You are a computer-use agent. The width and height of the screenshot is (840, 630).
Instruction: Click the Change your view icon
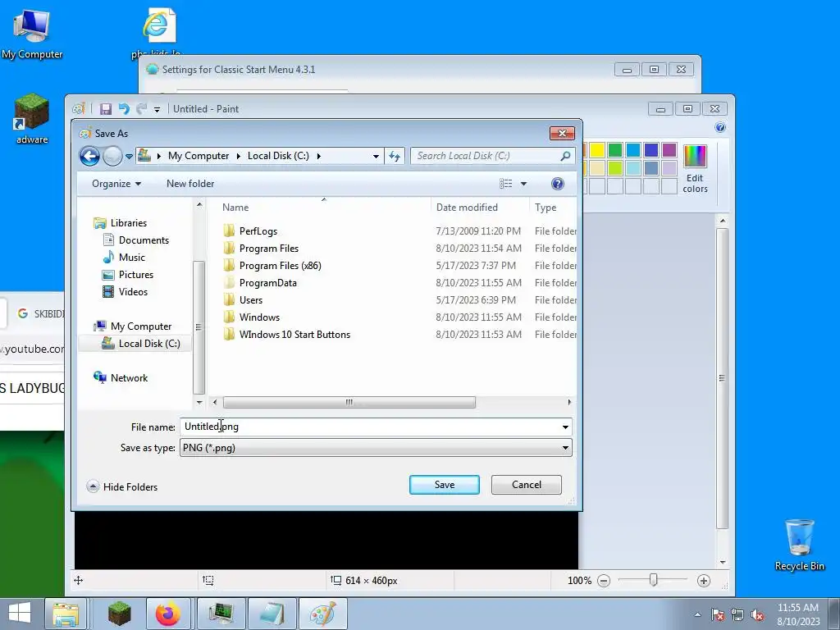[505, 184]
